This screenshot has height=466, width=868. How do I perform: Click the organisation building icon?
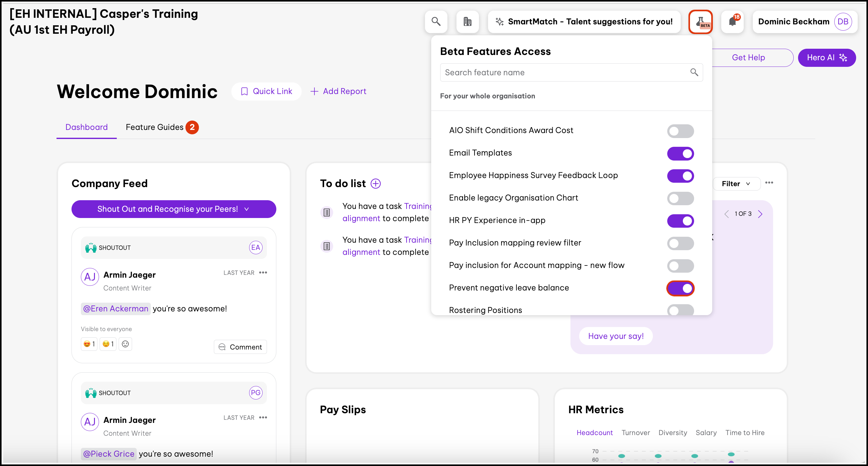tap(467, 22)
